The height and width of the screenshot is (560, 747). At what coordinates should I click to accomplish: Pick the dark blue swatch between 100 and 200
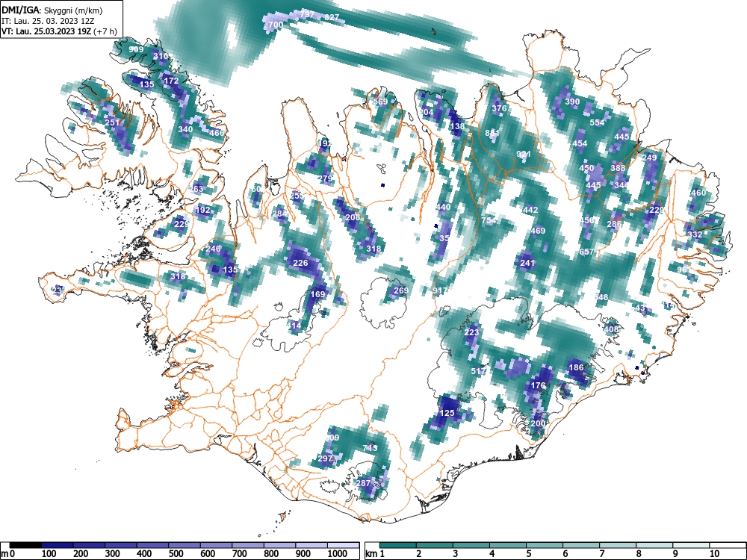point(58,545)
